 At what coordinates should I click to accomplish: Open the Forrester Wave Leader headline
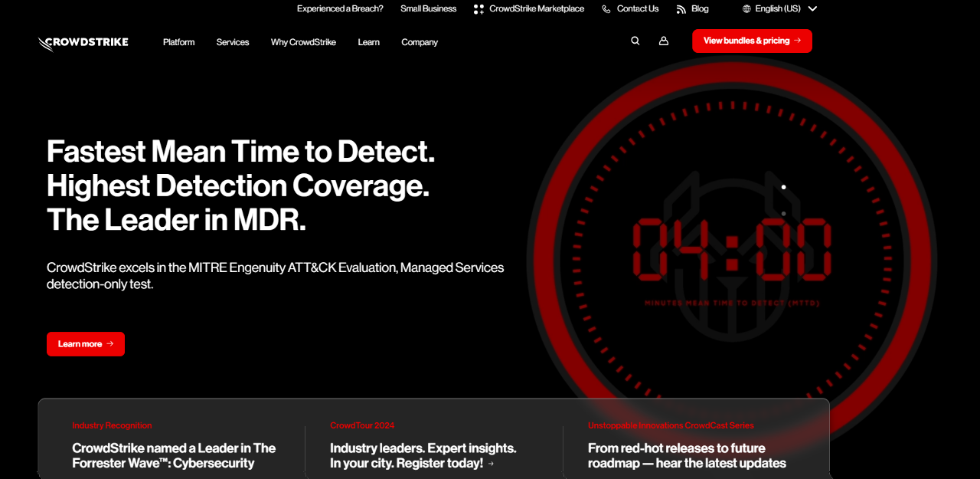[x=174, y=455]
